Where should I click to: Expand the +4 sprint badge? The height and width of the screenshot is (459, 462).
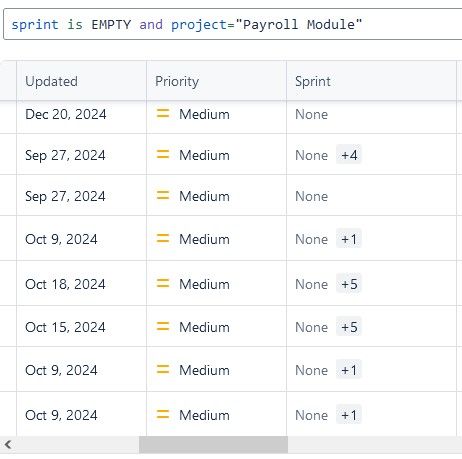click(349, 155)
